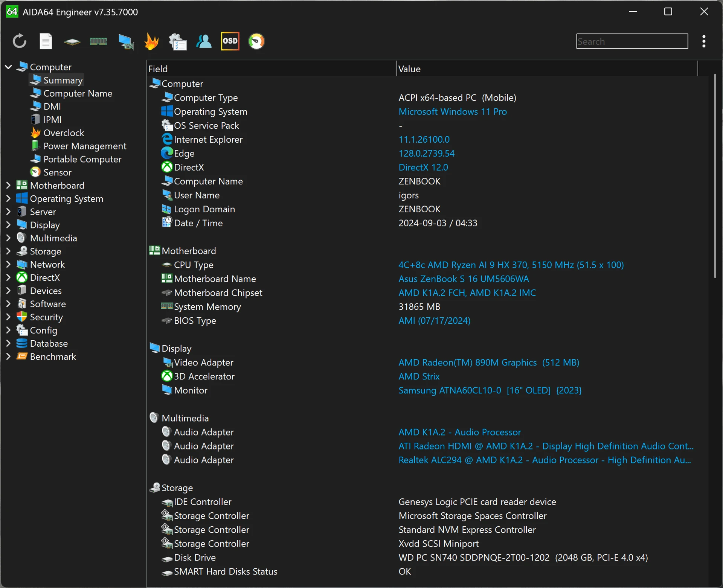Click in the Search field
723x588 pixels.
[x=632, y=41]
